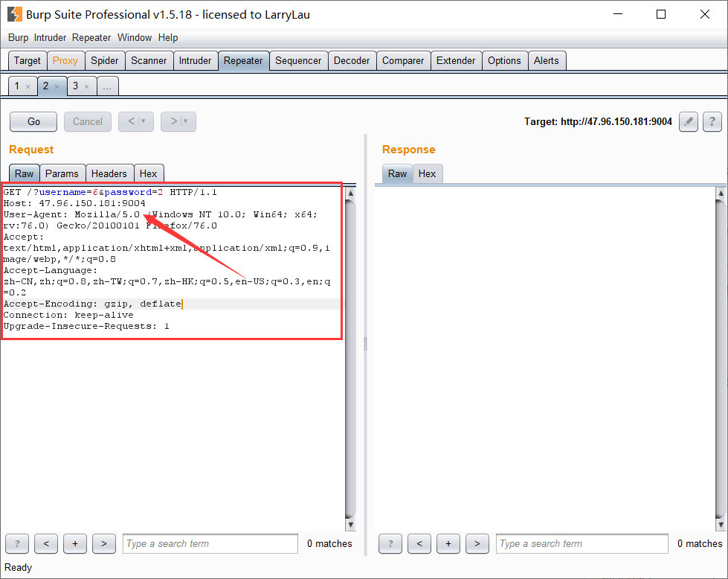The height and width of the screenshot is (579, 728).
Task: Switch to the Extender tab
Action: [456, 61]
